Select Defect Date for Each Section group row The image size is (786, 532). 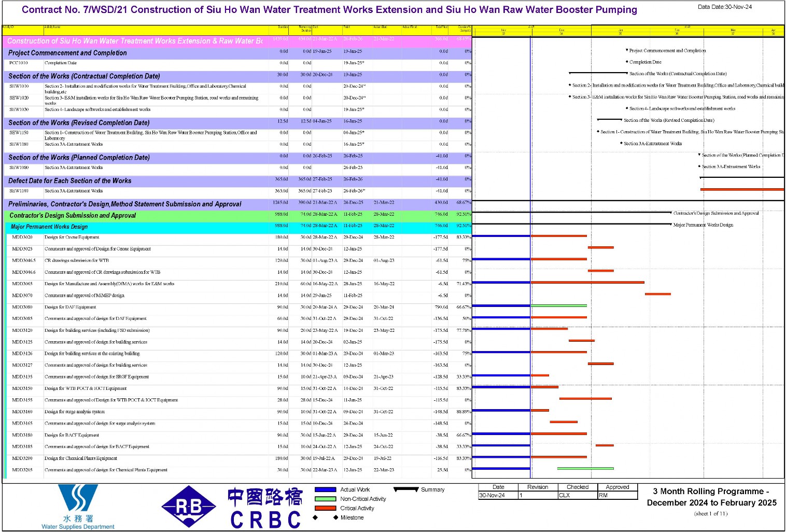pyautogui.click(x=238, y=181)
